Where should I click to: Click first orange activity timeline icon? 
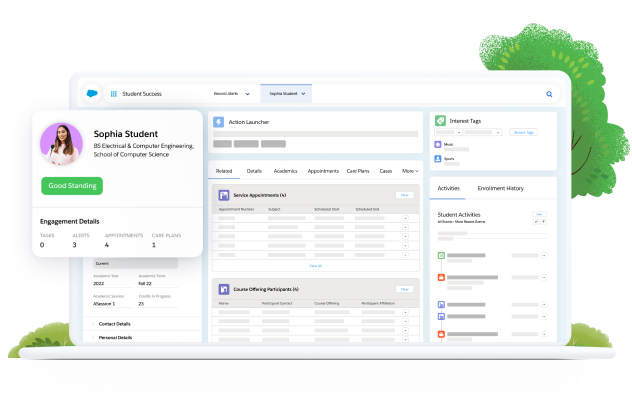click(441, 277)
